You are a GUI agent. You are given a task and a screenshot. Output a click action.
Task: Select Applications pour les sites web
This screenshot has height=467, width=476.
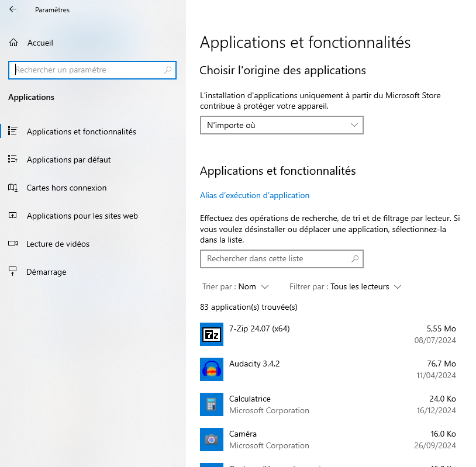pos(82,216)
